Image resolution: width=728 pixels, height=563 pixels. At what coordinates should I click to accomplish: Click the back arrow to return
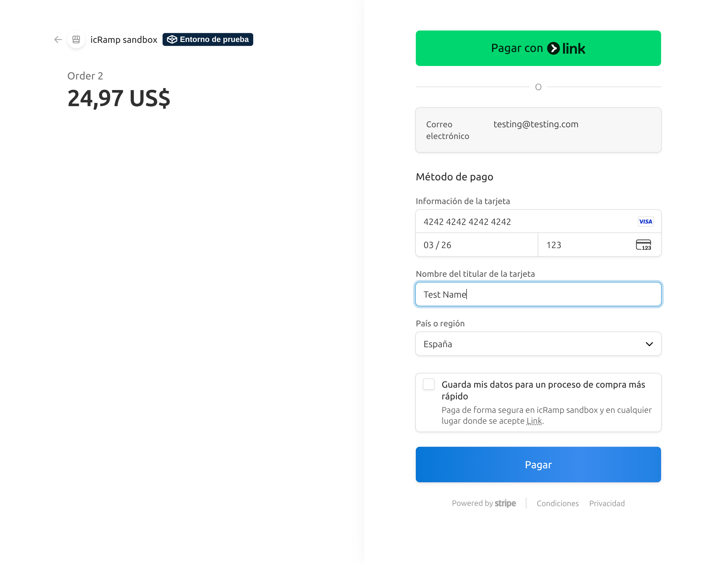[58, 39]
